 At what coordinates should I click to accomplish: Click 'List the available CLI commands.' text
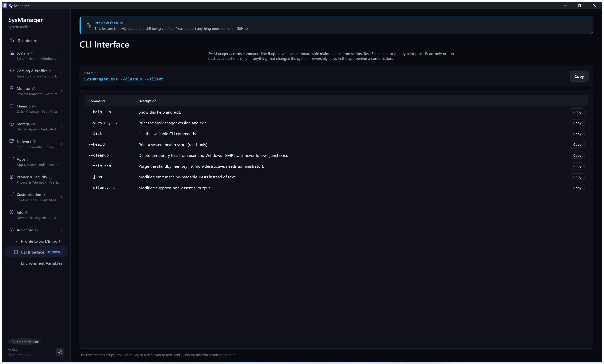tap(167, 134)
